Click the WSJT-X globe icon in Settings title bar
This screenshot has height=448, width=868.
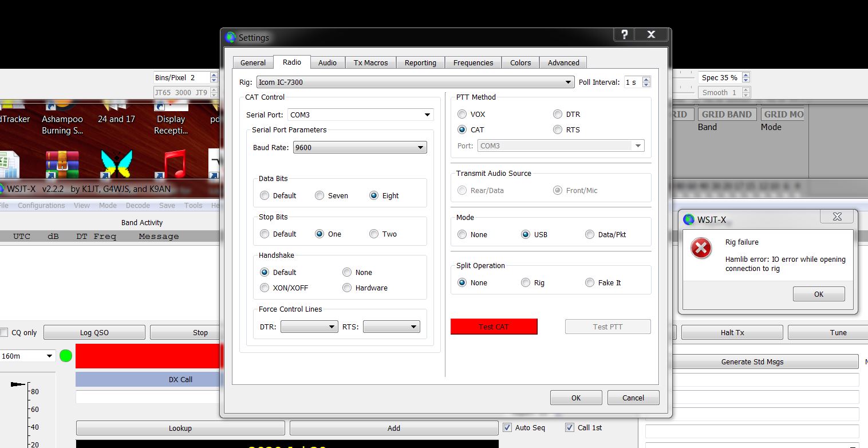[230, 37]
